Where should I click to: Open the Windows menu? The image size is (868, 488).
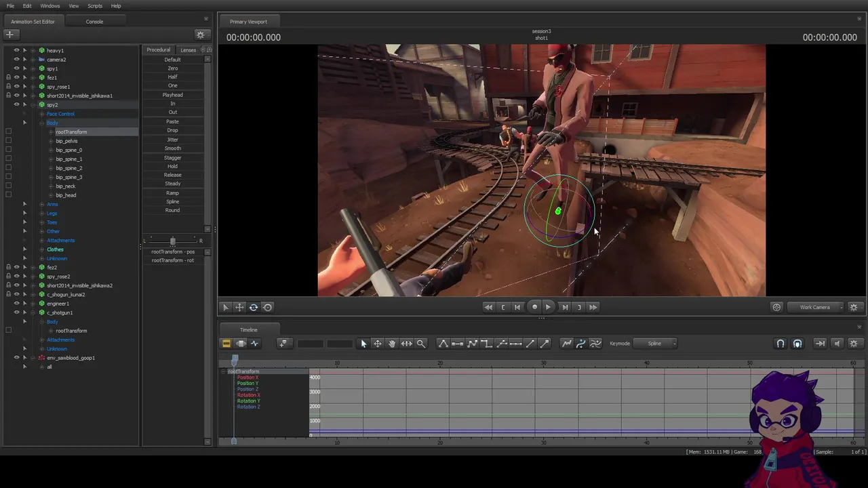click(50, 6)
